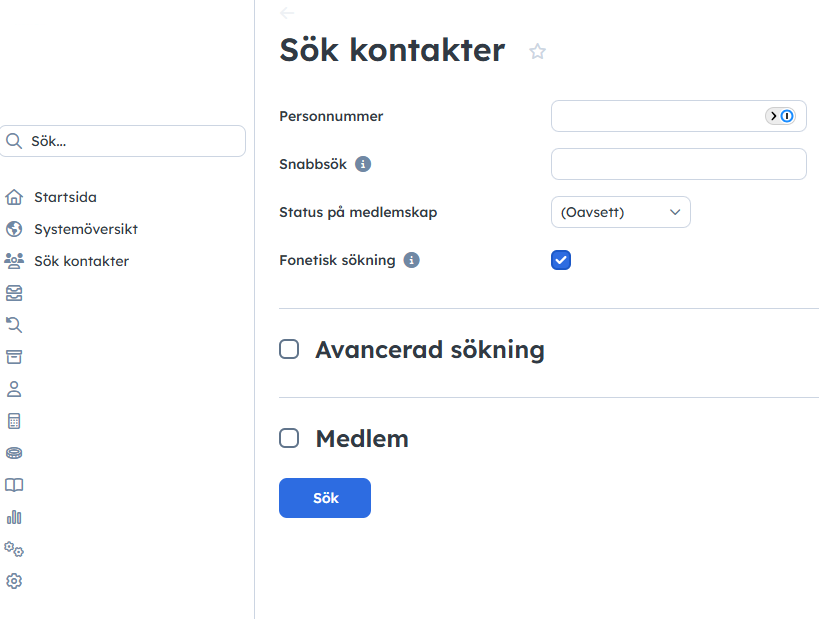Open the search history sidebar icon
Image resolution: width=819 pixels, height=619 pixels.
14,325
